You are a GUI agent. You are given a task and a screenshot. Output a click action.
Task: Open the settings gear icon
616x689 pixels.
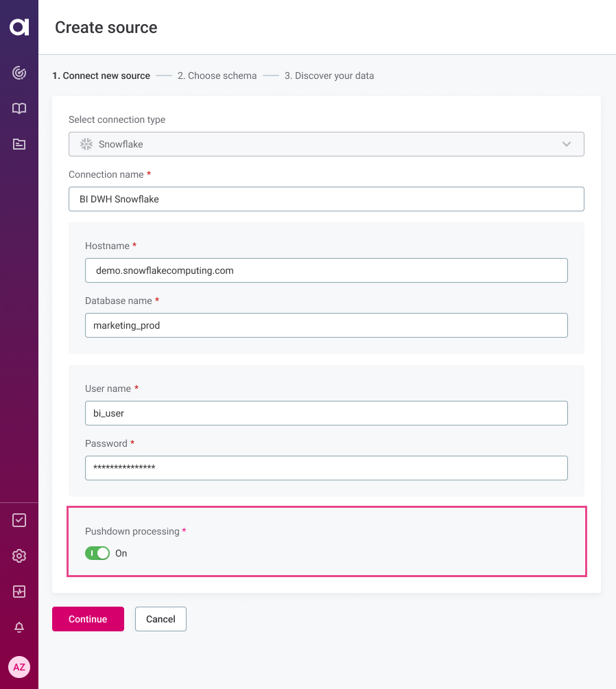point(19,556)
